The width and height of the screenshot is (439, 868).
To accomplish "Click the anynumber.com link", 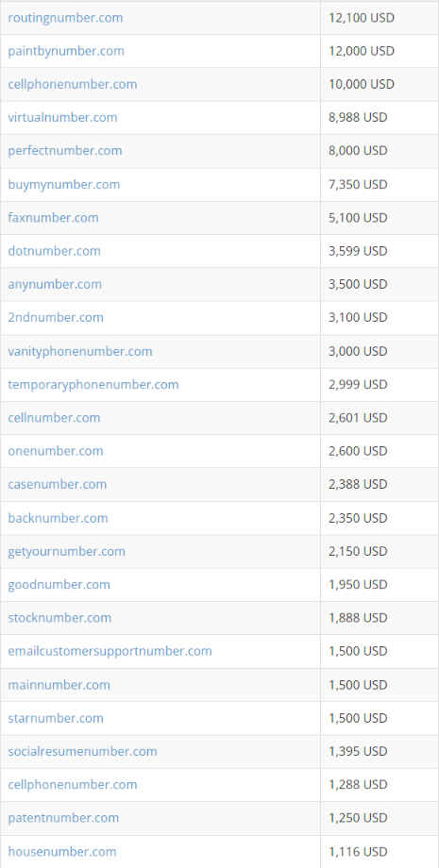I will point(55,284).
